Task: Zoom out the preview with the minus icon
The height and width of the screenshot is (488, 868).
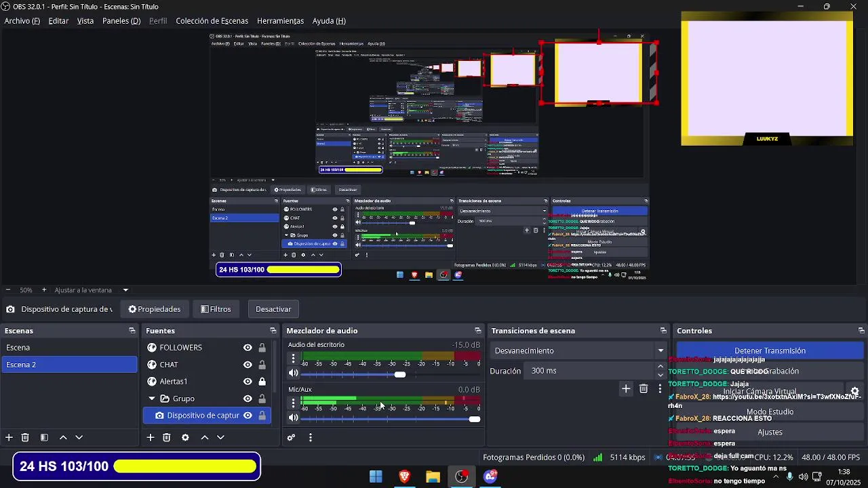Action: [x=7, y=290]
